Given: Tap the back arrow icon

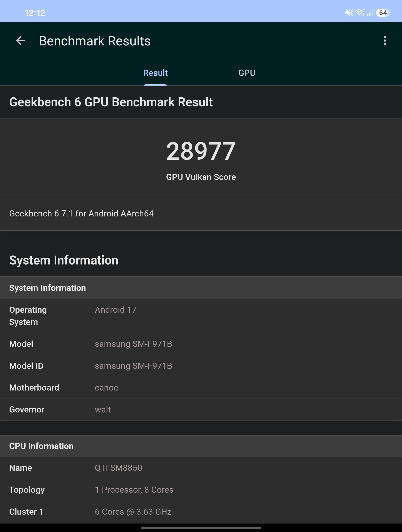Looking at the screenshot, I should click(x=20, y=41).
